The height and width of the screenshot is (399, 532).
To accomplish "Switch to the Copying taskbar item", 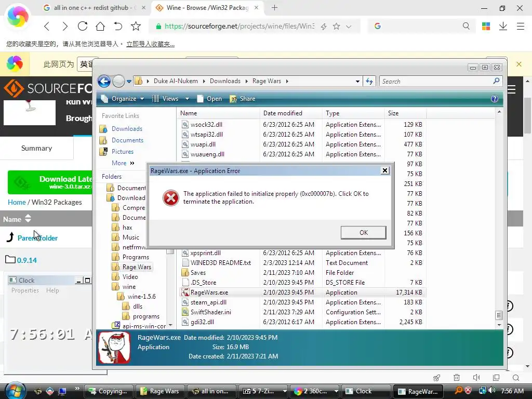I will tap(109, 391).
